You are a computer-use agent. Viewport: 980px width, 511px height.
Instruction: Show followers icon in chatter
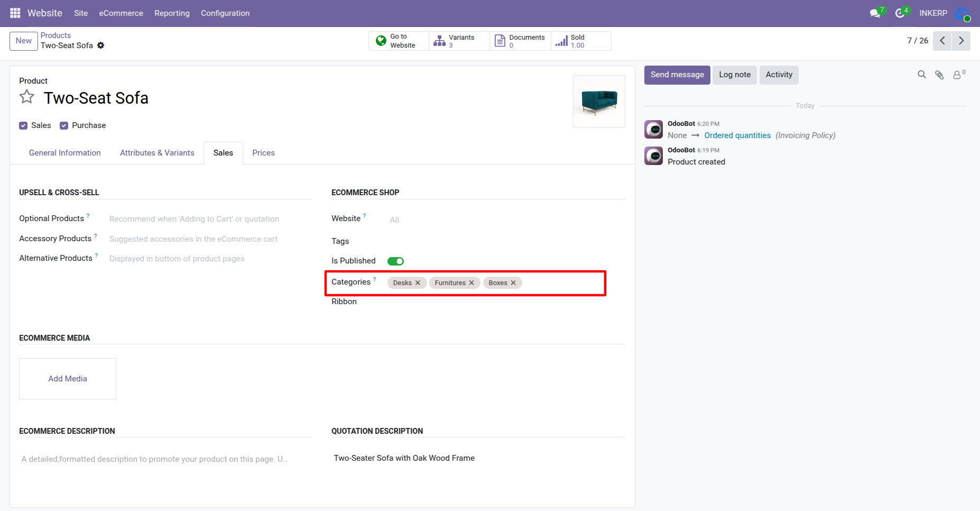click(x=958, y=75)
